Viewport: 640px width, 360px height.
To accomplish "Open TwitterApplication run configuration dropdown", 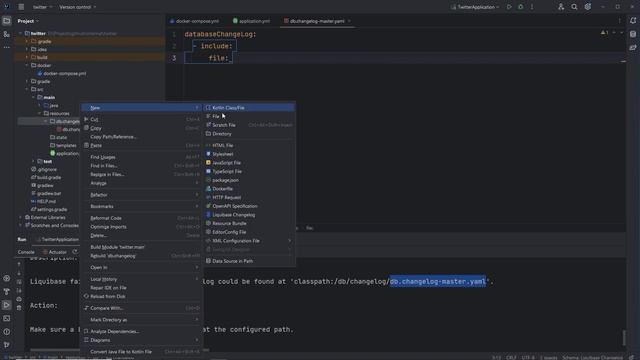I will 475,7.
